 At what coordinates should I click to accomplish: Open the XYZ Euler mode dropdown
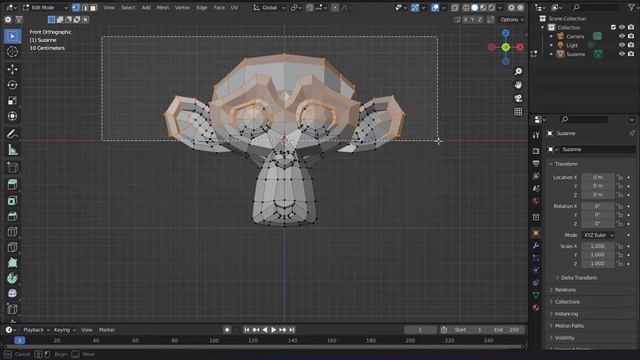click(x=598, y=235)
